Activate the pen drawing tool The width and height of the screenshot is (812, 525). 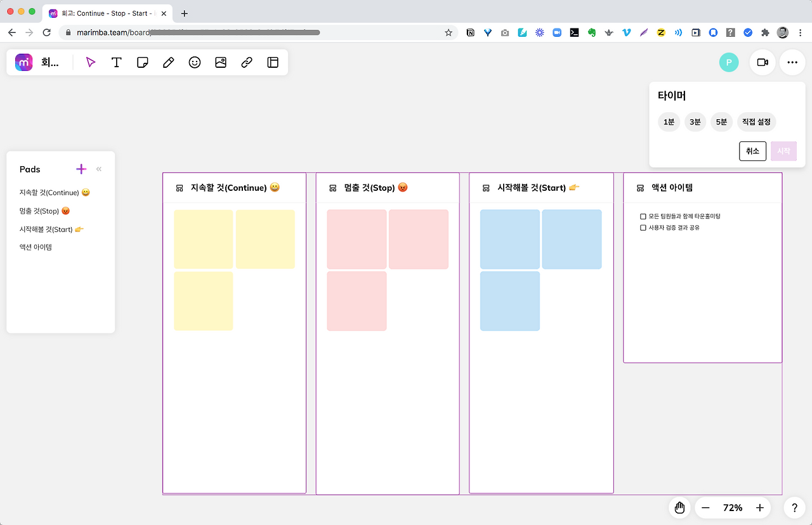tap(169, 62)
